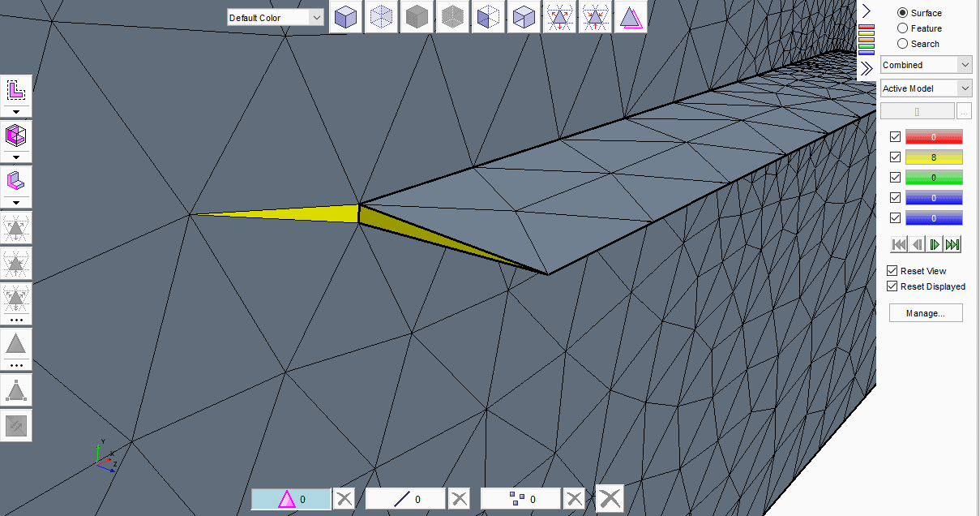Select the Surface radio option

(903, 13)
